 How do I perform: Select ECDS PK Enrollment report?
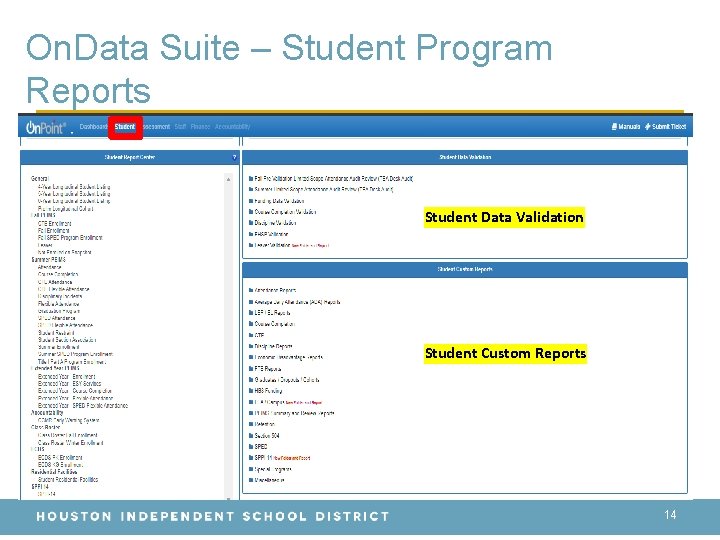pyautogui.click(x=60, y=458)
